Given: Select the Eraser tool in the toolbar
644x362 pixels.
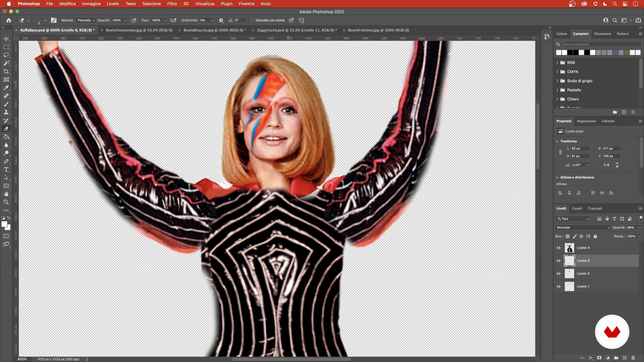Looking at the screenshot, I should click(x=6, y=129).
